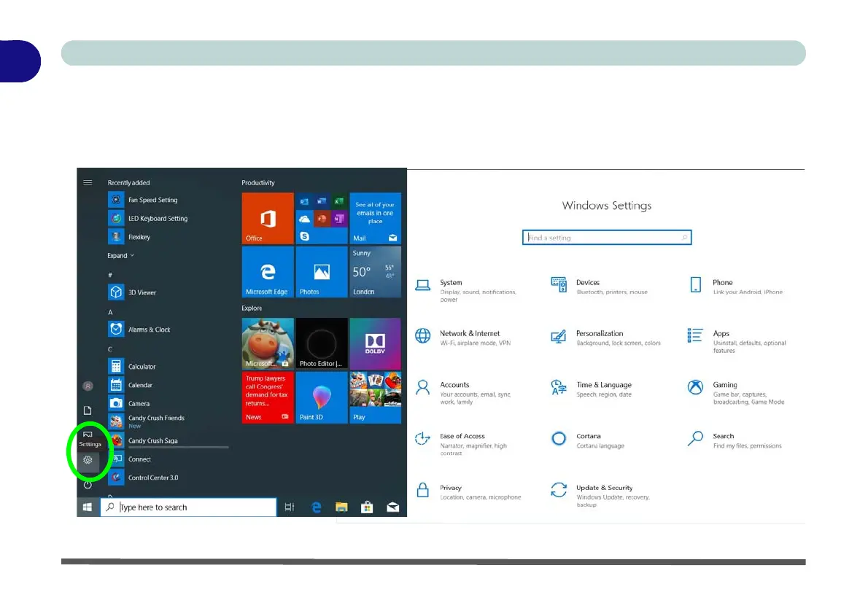The image size is (868, 611).
Task: Open the Mail live tile
Action: pos(376,218)
